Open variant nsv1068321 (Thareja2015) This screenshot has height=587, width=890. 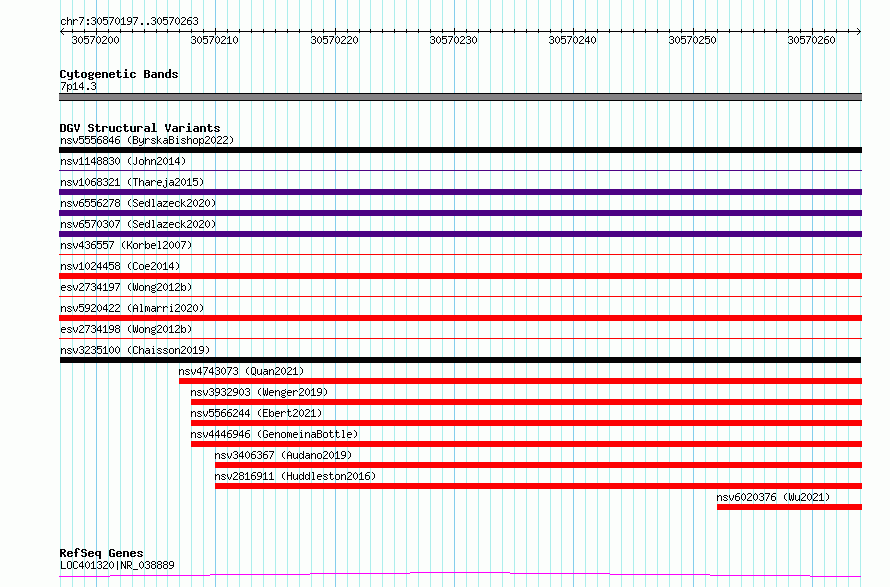coord(132,182)
